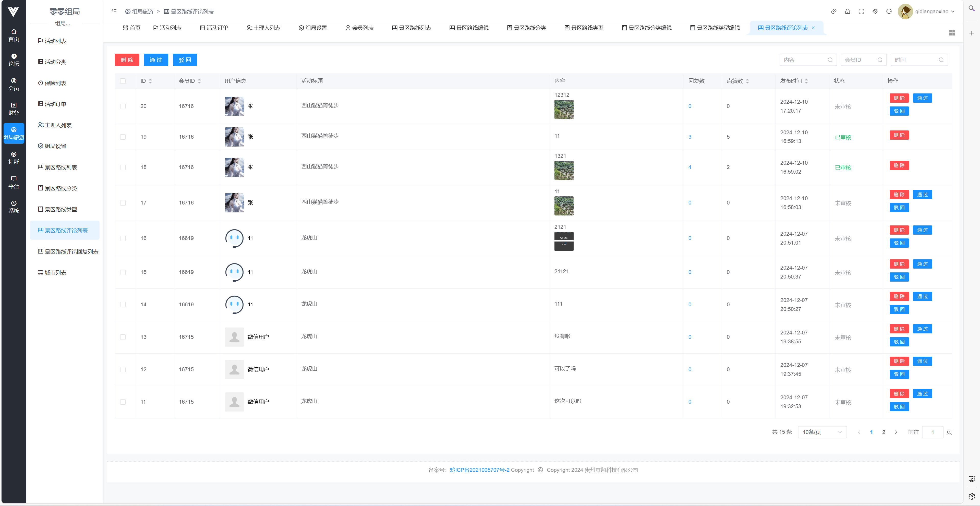Viewport: 980px width, 506px height.
Task: Open the 论坛 sidebar section
Action: click(x=14, y=60)
